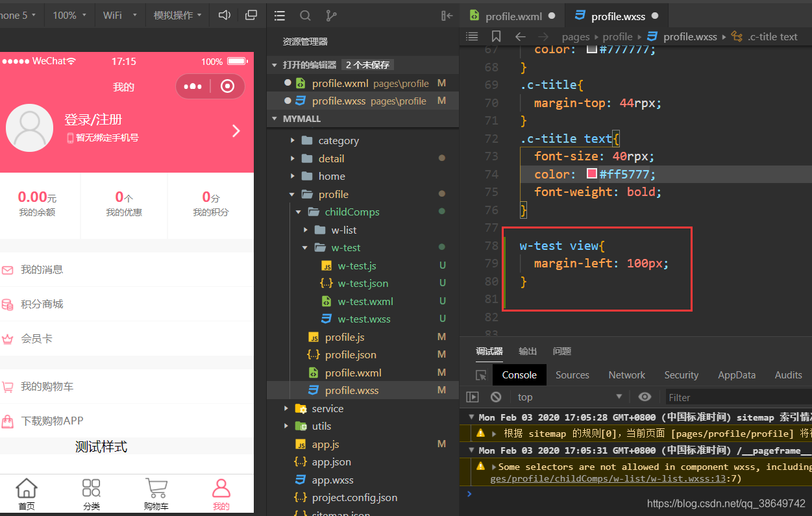This screenshot has height=516, width=812.
Task: Switch to the 问题 panel tab
Action: point(562,351)
